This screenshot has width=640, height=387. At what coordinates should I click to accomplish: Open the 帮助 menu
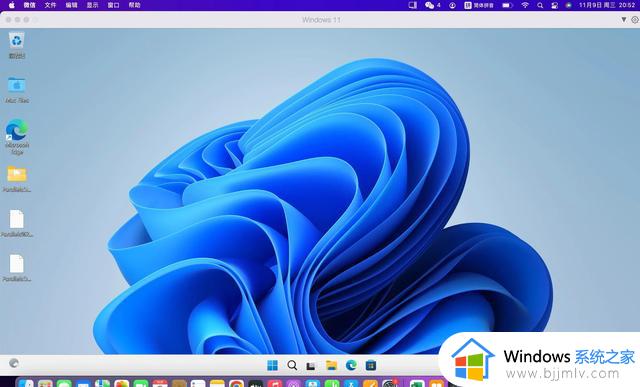coord(134,5)
